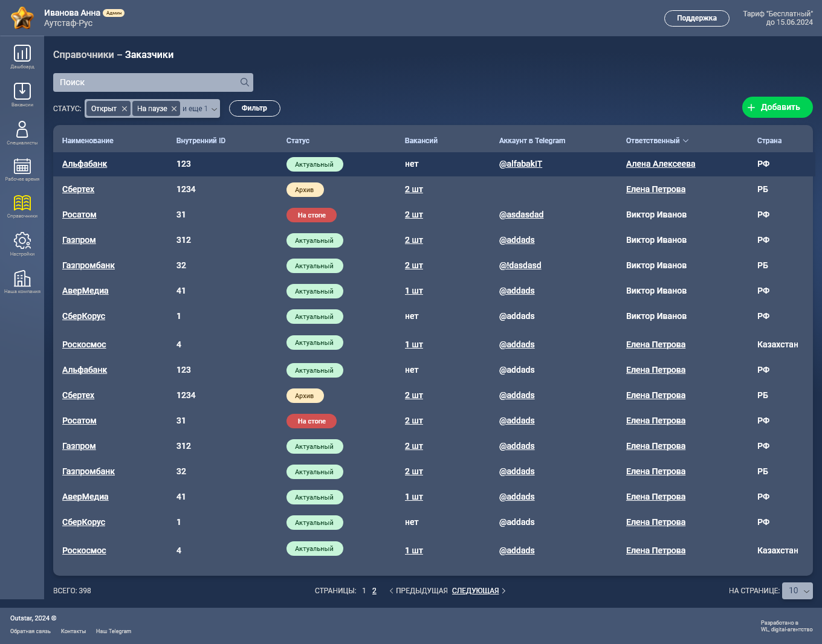Expand the status filter dropdown chevron

[x=214, y=109]
